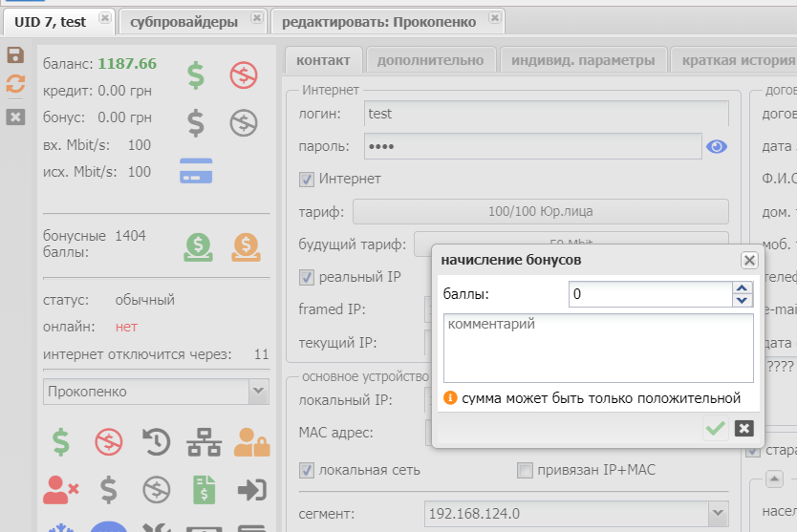Open the history clock icon
Screen dimensions: 797x532
tap(156, 441)
